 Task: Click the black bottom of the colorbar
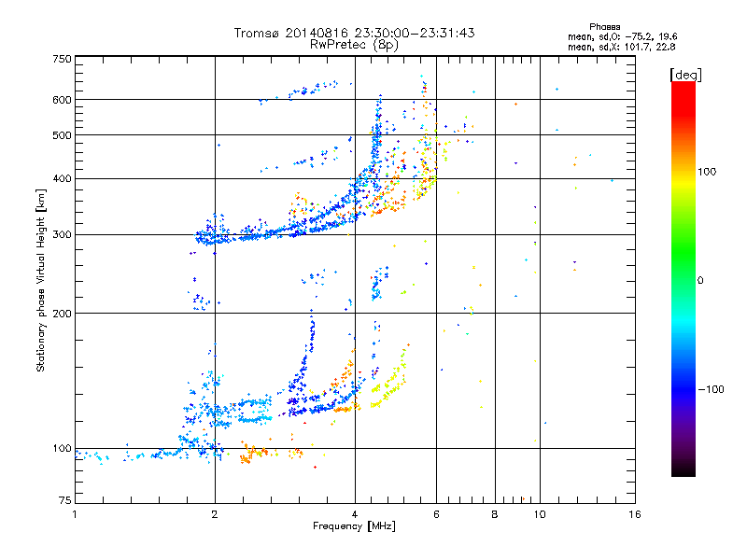(x=684, y=471)
